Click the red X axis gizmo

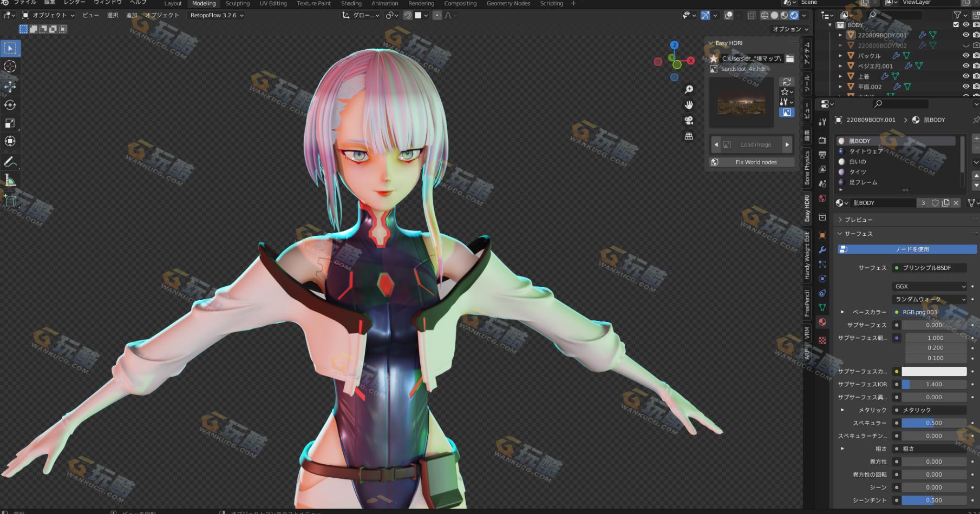[x=691, y=61]
